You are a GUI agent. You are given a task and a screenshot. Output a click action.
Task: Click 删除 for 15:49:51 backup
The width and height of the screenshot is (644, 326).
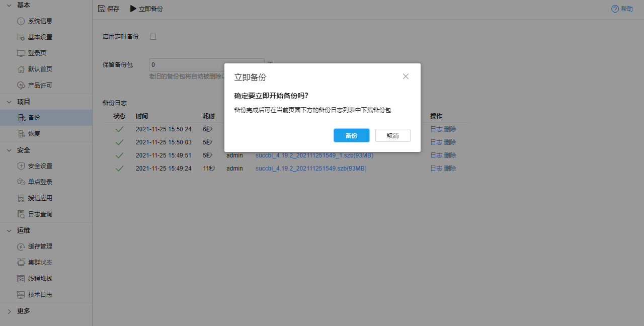450,155
